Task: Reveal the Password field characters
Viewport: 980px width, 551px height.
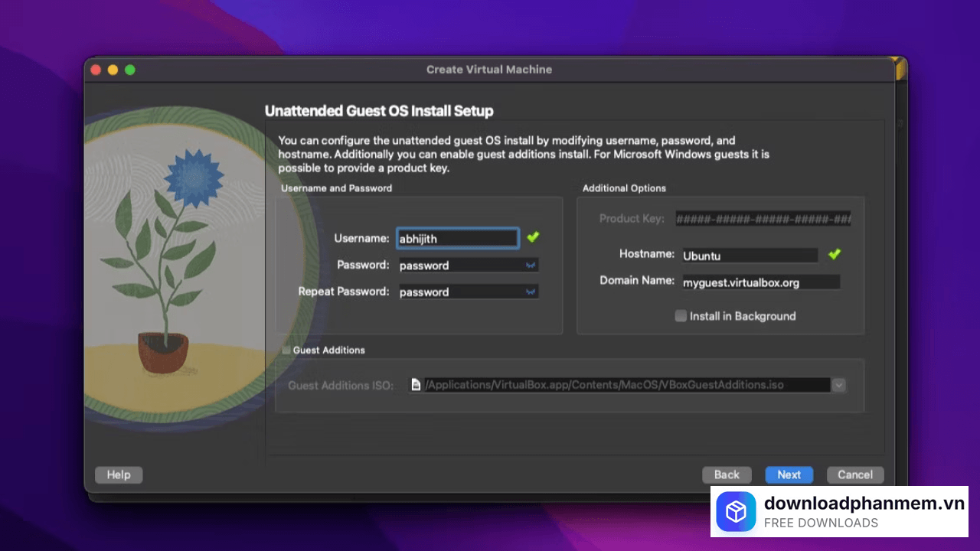Action: coord(531,265)
